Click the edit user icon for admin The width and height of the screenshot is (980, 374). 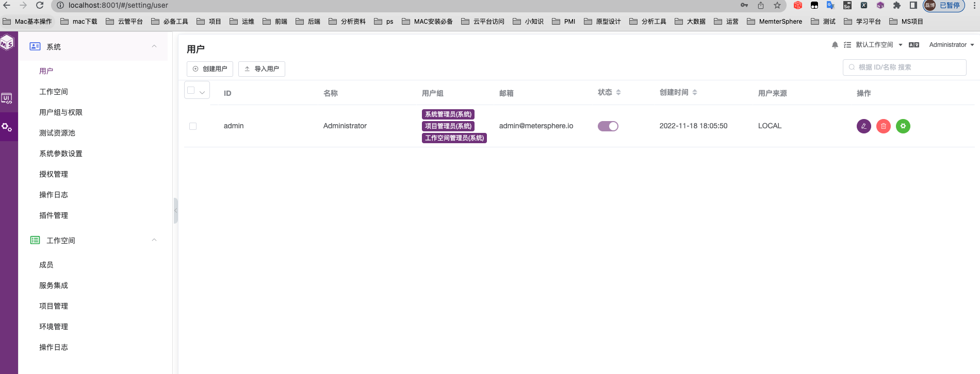pos(864,126)
